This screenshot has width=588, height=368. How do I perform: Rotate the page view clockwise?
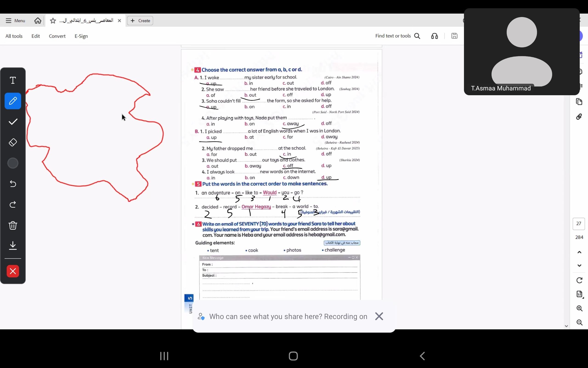(x=579, y=280)
